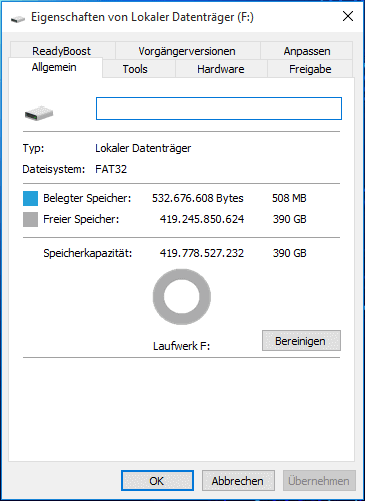Select the text 'Lokaler Datenträger' type value
Viewport: 365px width, 501px height.
click(143, 148)
